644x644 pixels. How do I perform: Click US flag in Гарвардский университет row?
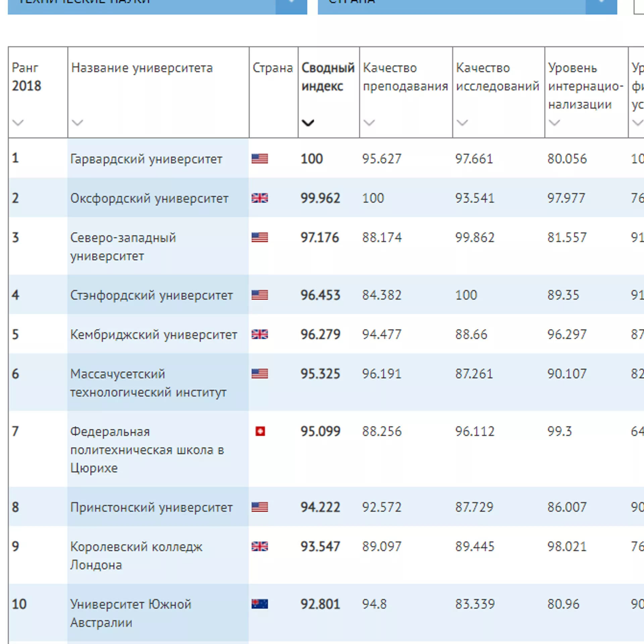coord(260,158)
